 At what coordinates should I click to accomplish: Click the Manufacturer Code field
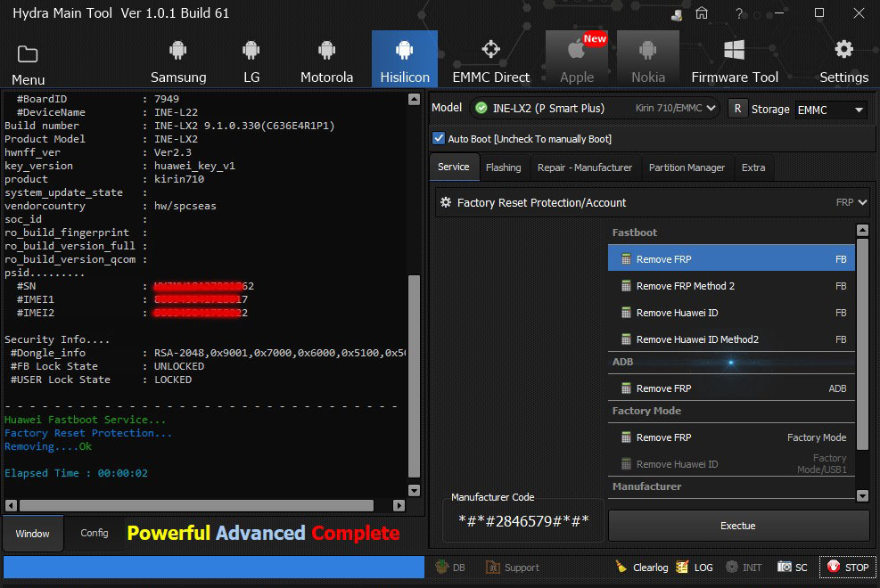click(523, 520)
